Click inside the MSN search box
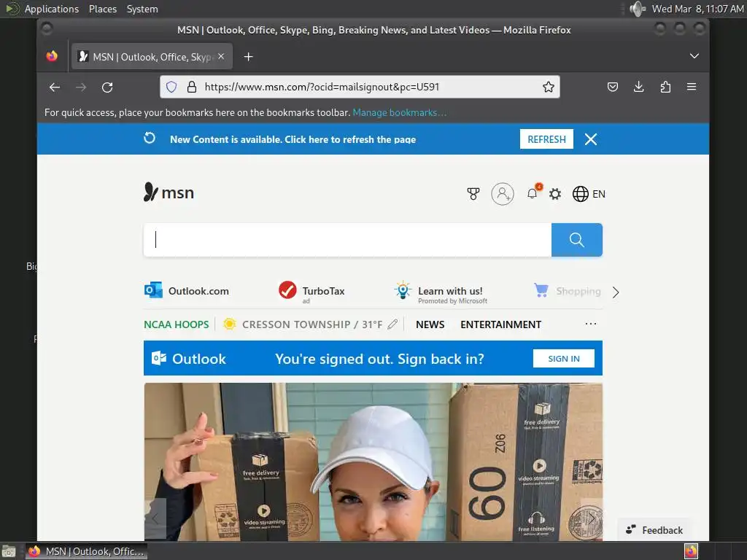This screenshot has height=560, width=747. point(348,239)
